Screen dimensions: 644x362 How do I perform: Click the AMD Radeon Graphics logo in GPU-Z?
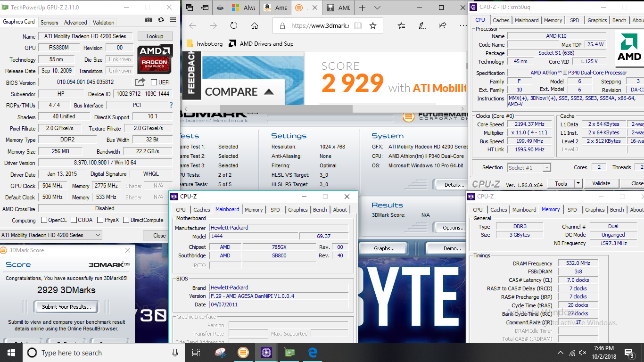(x=155, y=59)
